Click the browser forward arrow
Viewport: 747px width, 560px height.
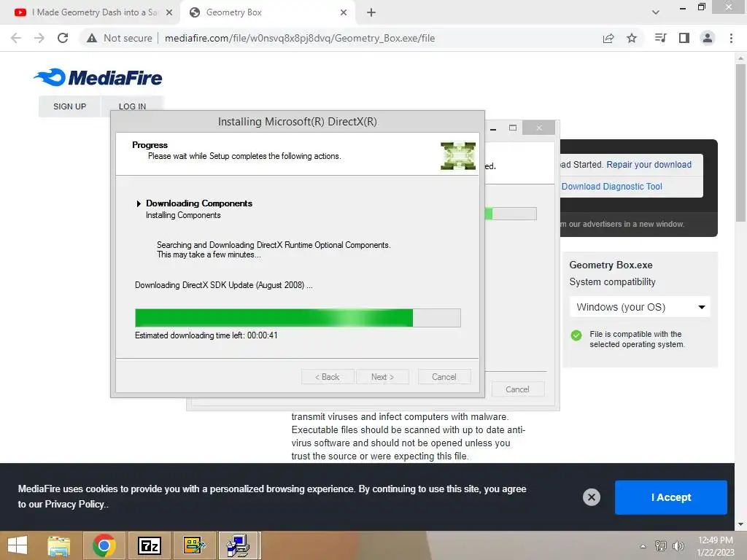39,38
